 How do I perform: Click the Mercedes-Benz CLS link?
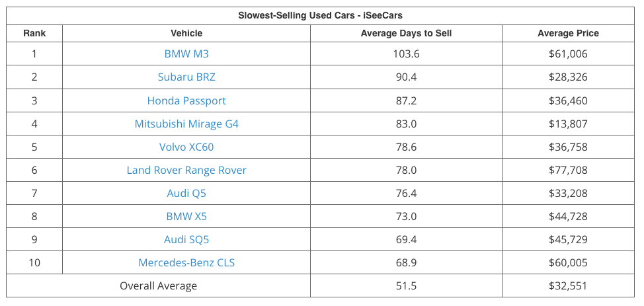point(186,263)
